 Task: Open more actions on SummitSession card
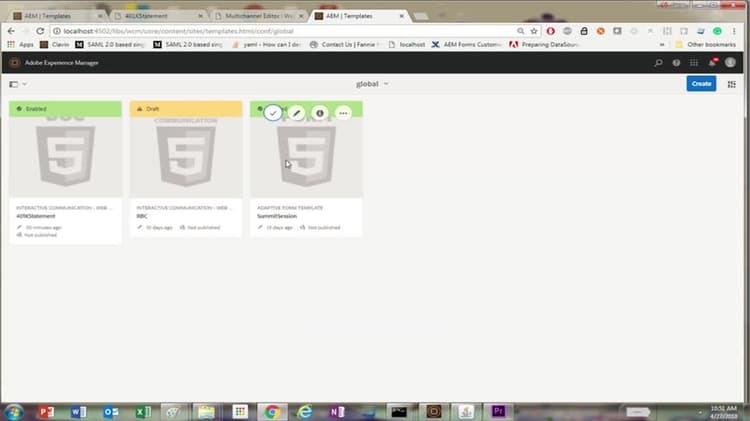[343, 113]
